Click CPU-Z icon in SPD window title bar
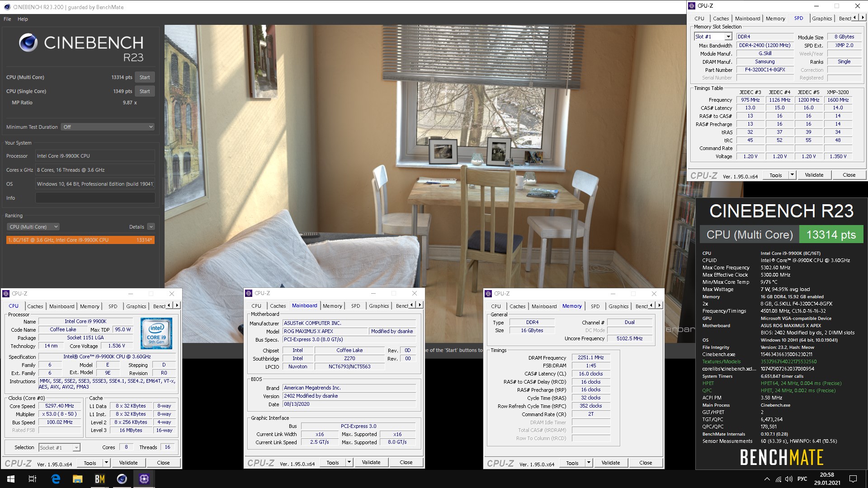This screenshot has height=488, width=868. (x=692, y=6)
